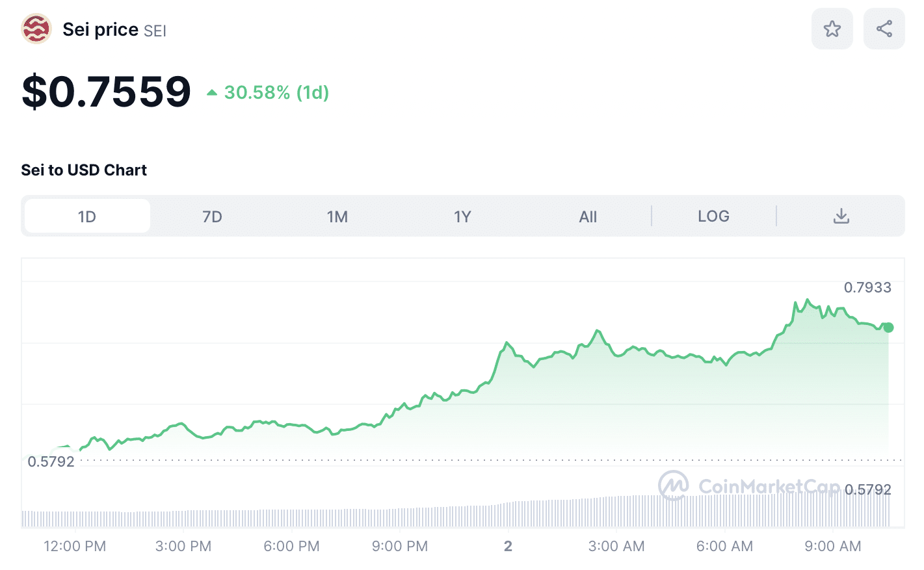Click the 6:00 AM axis label
924x570 pixels.
point(724,546)
